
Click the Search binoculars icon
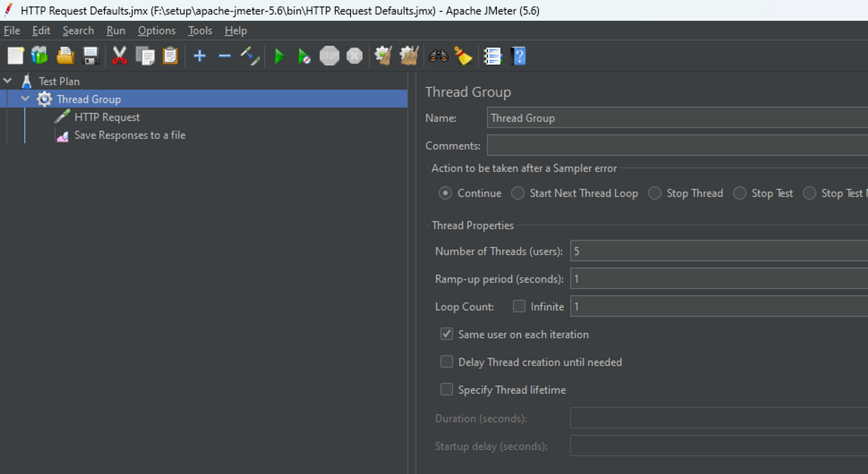click(x=438, y=56)
